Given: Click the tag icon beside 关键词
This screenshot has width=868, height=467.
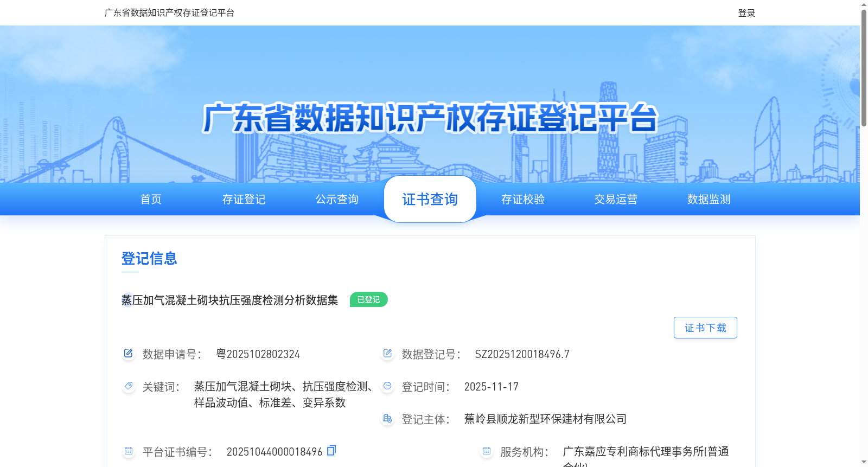Looking at the screenshot, I should [129, 386].
